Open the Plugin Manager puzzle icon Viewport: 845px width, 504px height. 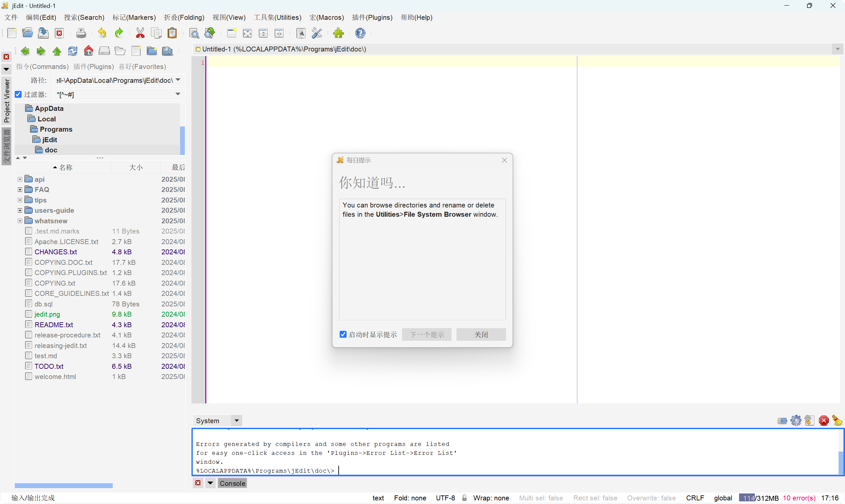[338, 33]
